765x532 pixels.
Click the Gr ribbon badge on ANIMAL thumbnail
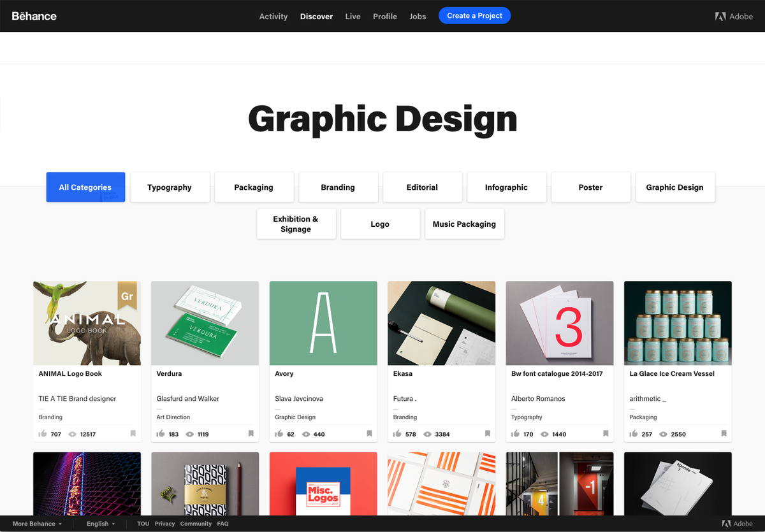127,297
